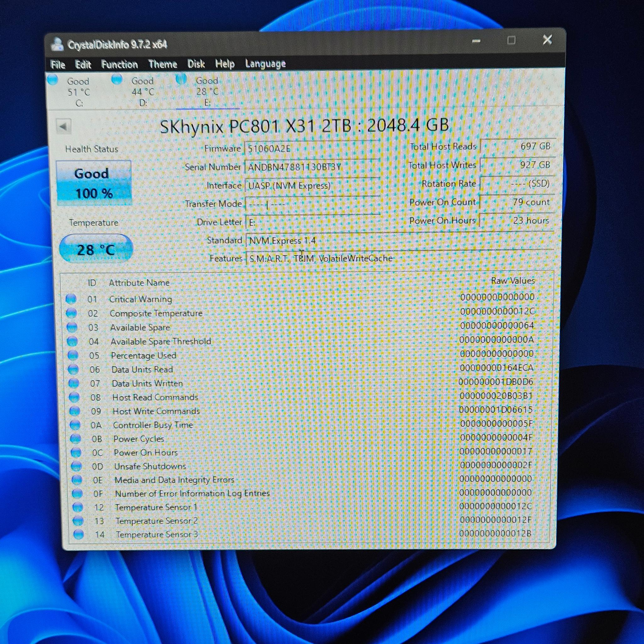Image resolution: width=644 pixels, height=644 pixels.
Task: Select the Unsafe Shutdowns attribute name
Action: [x=150, y=466]
